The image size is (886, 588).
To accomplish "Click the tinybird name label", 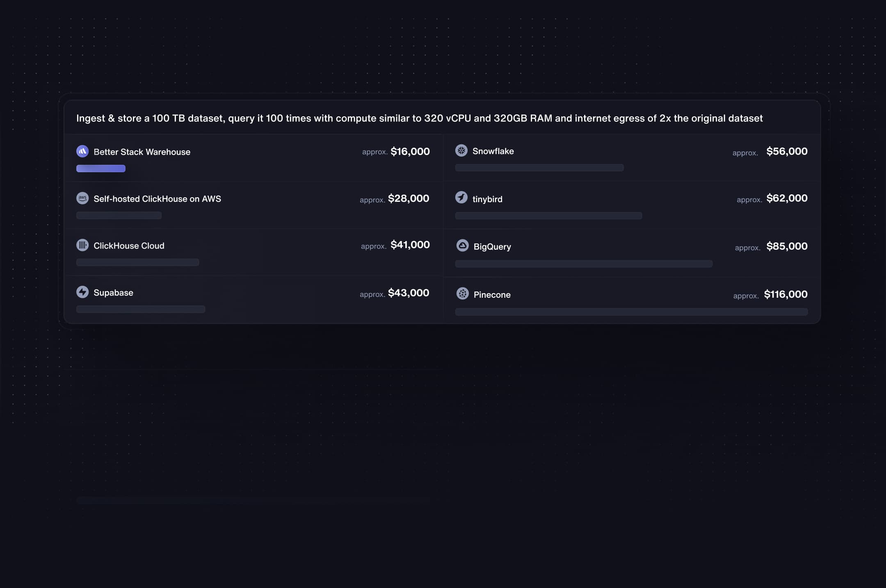I will (x=487, y=199).
